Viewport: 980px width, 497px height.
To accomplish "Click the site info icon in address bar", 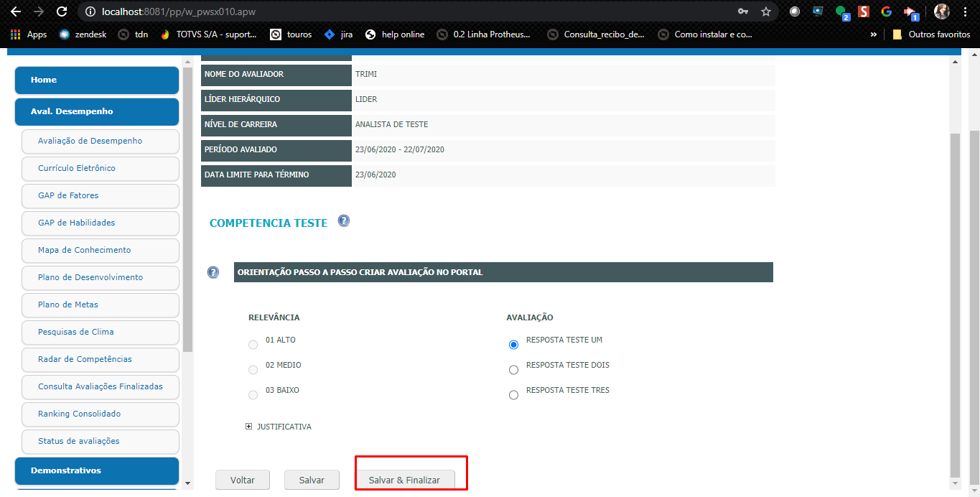I will pos(90,12).
